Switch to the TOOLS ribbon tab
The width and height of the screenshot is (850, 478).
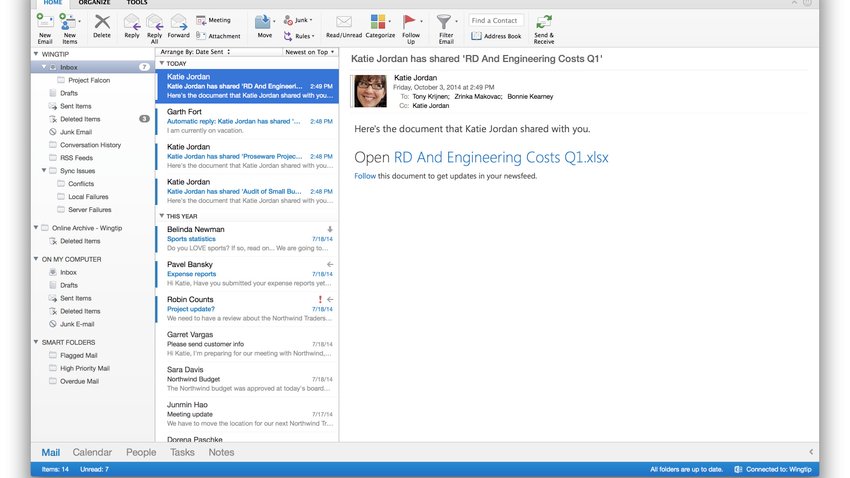(x=137, y=3)
